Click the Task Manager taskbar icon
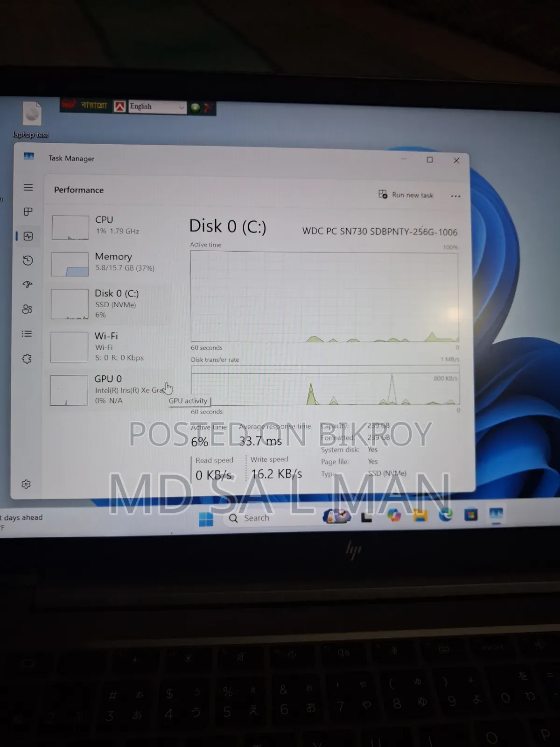Image resolution: width=560 pixels, height=747 pixels. coord(496,514)
